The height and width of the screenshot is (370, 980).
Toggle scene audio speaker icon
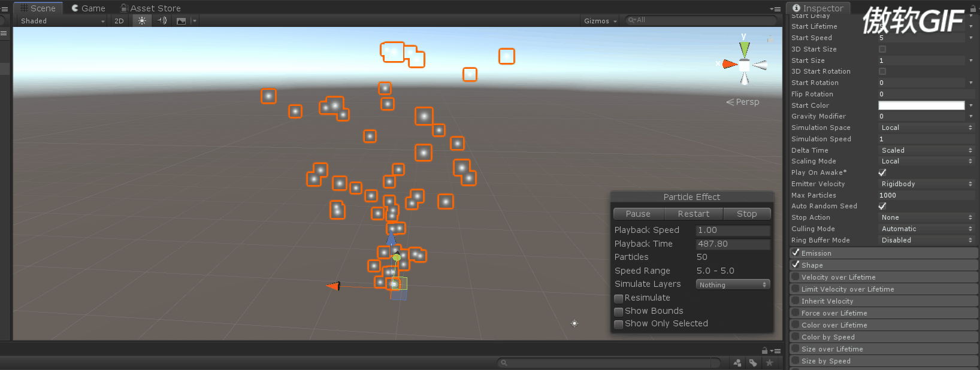point(162,20)
